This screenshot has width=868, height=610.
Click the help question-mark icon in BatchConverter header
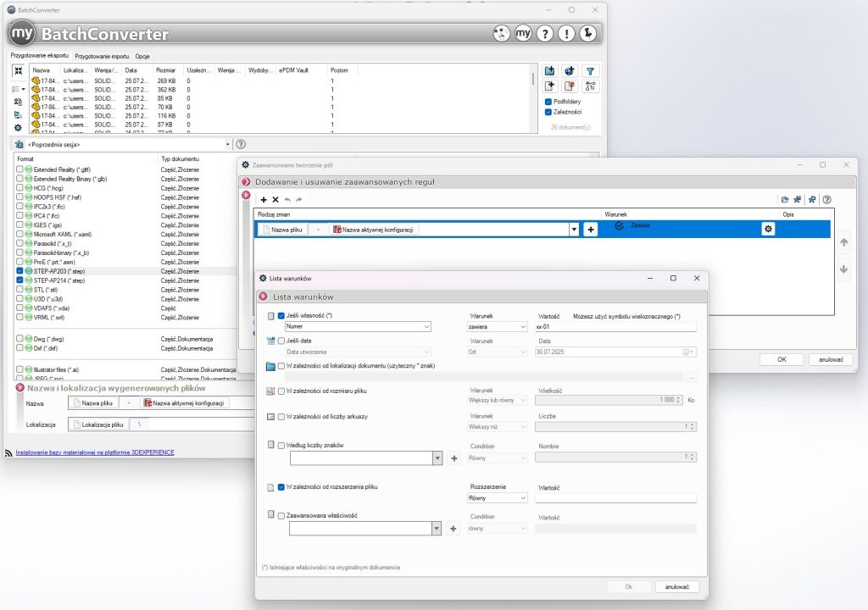(545, 34)
